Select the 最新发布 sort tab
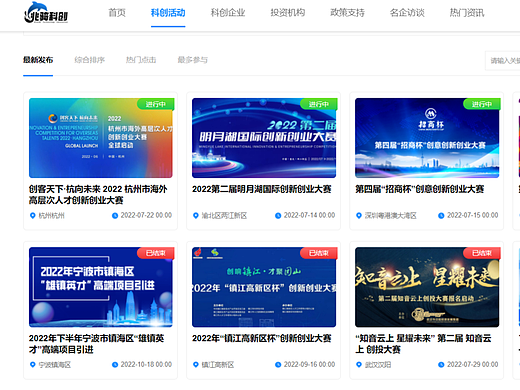Screen dimensions: 520x390 38,60
